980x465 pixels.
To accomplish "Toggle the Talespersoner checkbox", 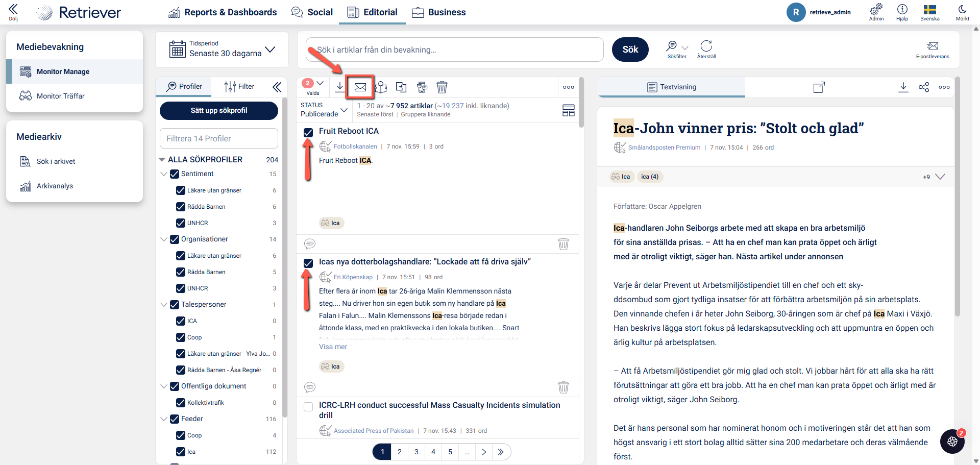I will [x=175, y=305].
